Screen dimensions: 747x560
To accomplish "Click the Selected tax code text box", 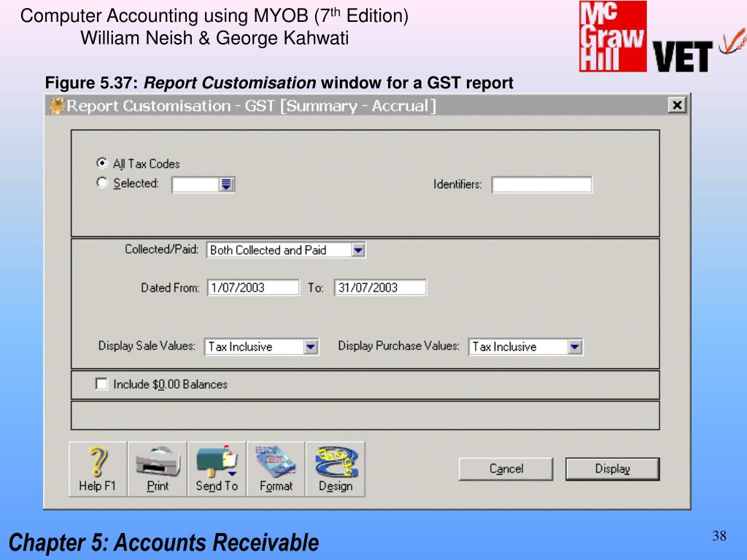I will (196, 184).
